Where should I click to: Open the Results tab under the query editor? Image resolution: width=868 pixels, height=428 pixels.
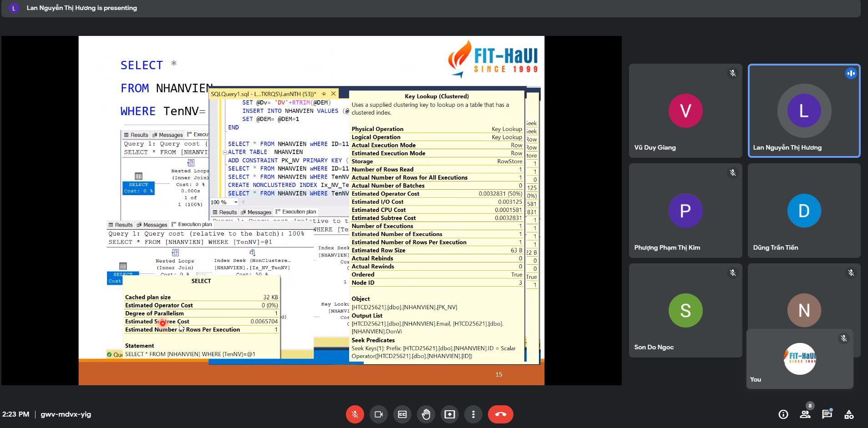224,212
